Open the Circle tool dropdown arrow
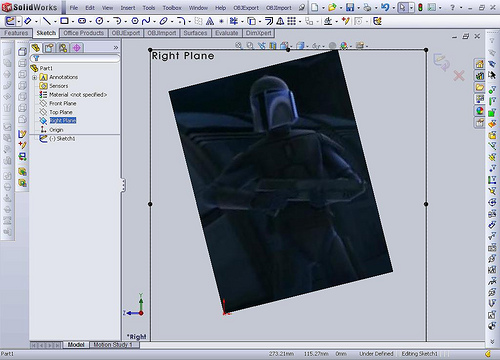 [x=107, y=21]
